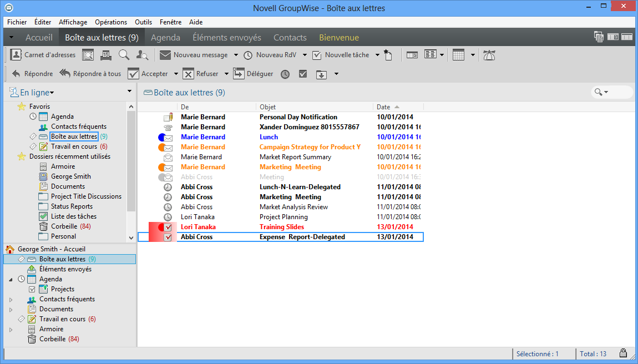Open the Opérations menu
This screenshot has width=638, height=364.
pos(110,22)
